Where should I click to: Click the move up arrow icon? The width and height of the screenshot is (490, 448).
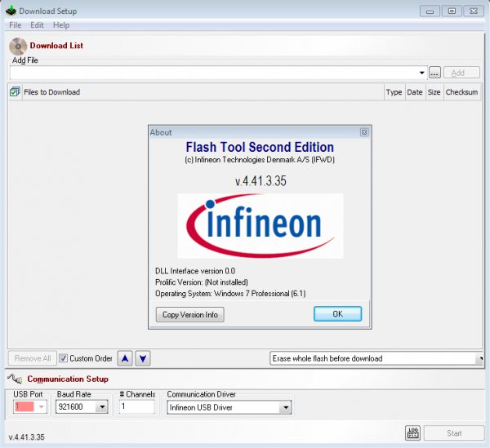[125, 358]
